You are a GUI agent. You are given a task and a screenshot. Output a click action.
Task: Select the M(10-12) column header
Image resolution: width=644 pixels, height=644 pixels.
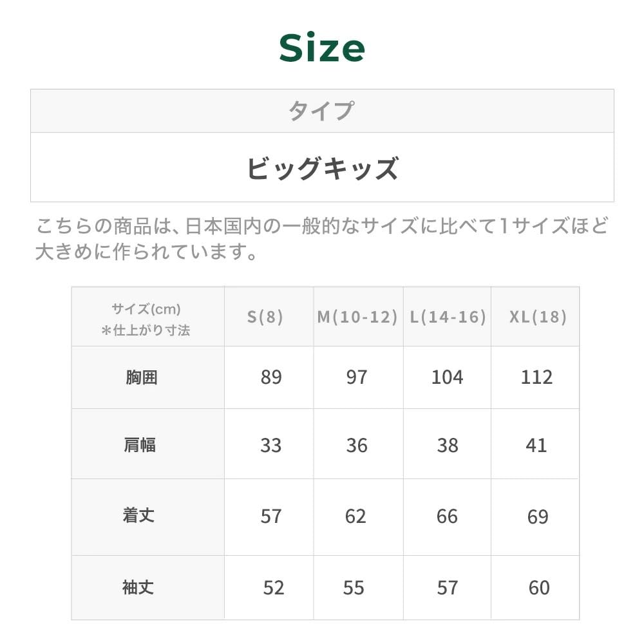click(357, 317)
